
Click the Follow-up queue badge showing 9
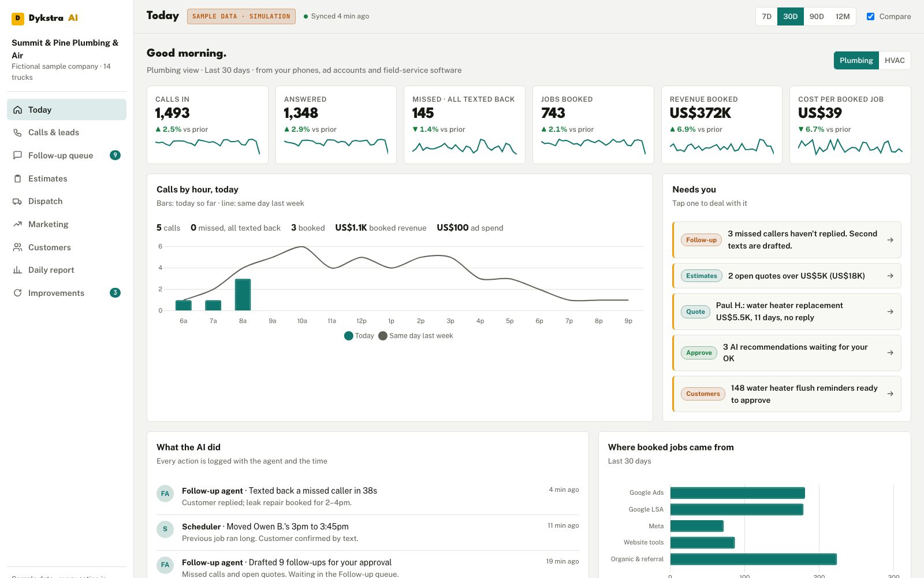pyautogui.click(x=115, y=155)
